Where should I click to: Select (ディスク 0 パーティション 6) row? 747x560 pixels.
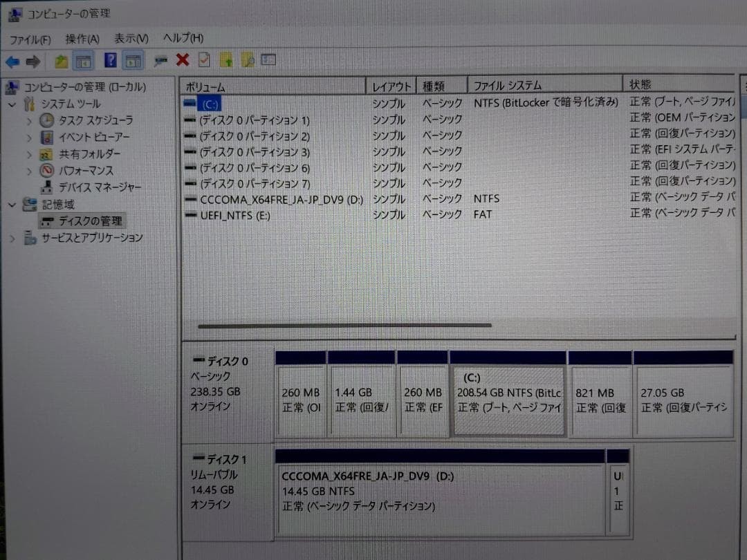tap(459, 167)
